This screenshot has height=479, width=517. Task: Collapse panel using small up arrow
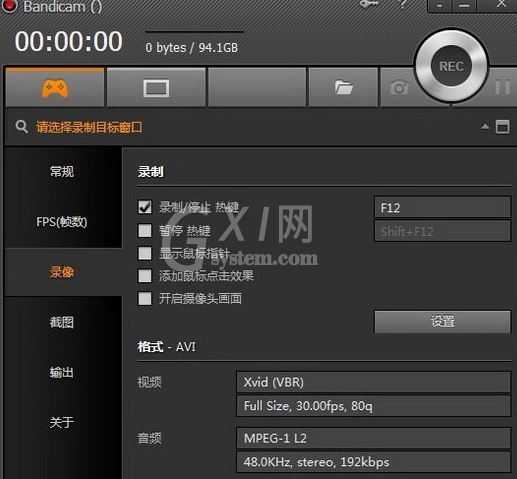click(x=485, y=127)
